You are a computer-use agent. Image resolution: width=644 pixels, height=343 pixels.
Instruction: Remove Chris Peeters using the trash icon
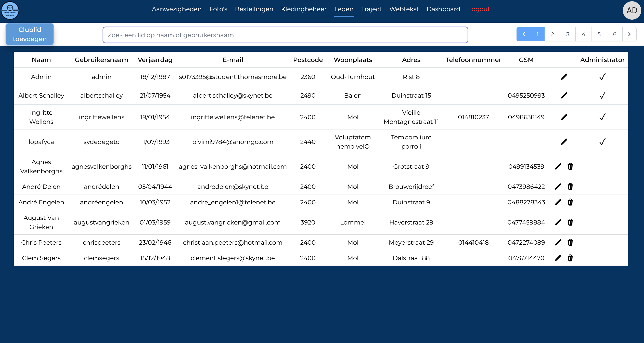tap(570, 242)
